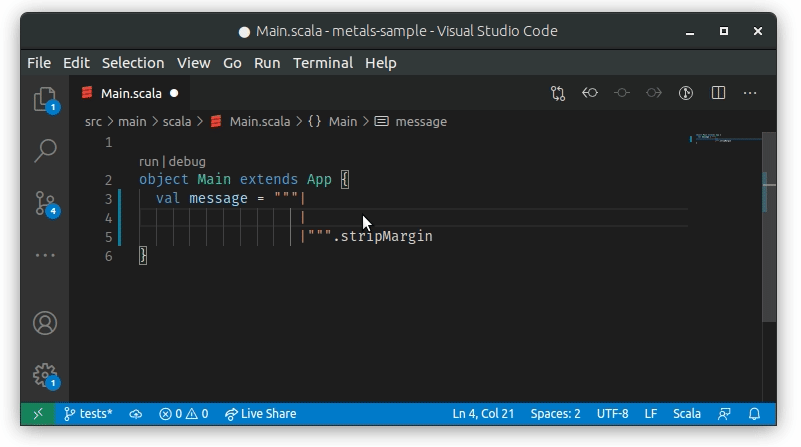Go to previous change arrow icon

pyautogui.click(x=590, y=93)
